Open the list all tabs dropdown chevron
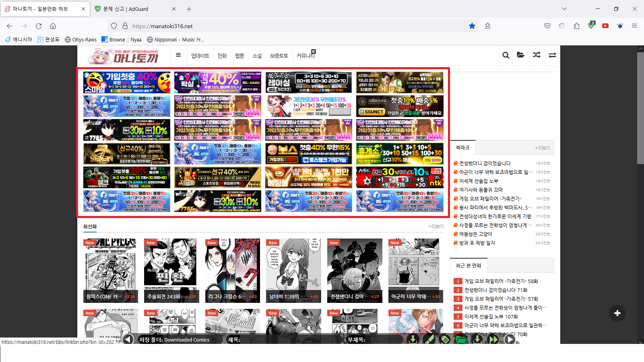The height and width of the screenshot is (362, 644). click(x=564, y=9)
